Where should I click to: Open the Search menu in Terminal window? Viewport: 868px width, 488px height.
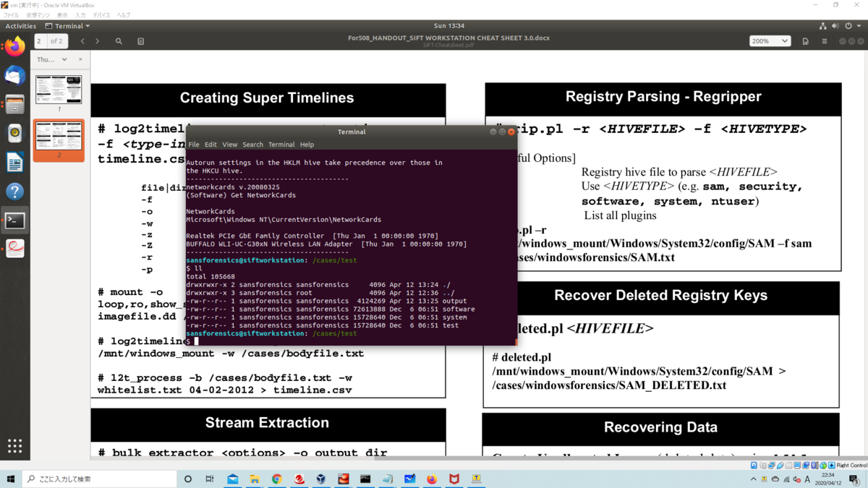252,145
